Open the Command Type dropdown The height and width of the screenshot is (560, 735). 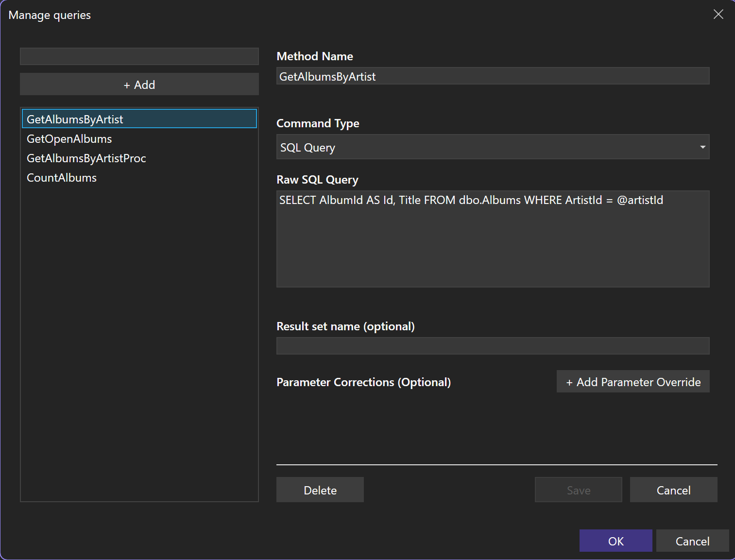click(x=493, y=147)
